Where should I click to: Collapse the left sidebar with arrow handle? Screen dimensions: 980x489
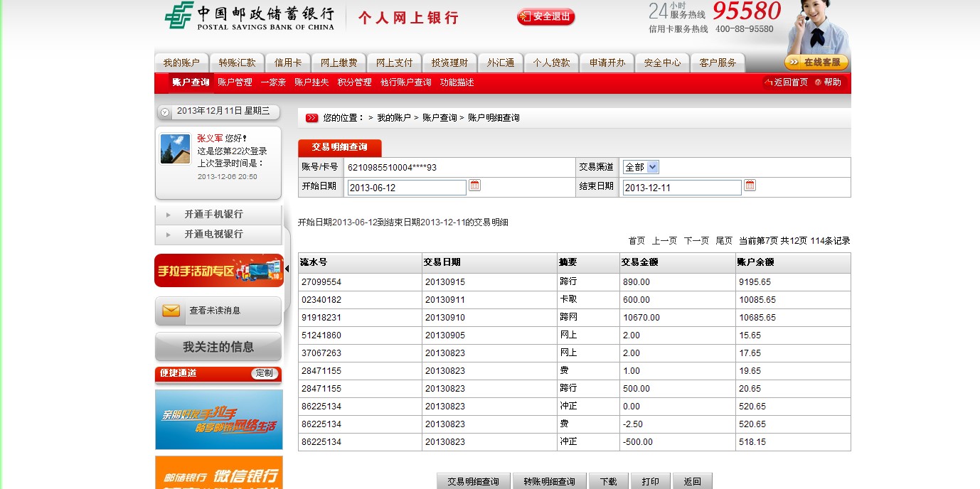pos(287,269)
